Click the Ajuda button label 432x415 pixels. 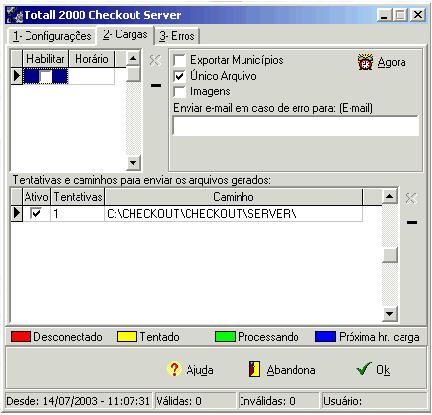pyautogui.click(x=200, y=370)
